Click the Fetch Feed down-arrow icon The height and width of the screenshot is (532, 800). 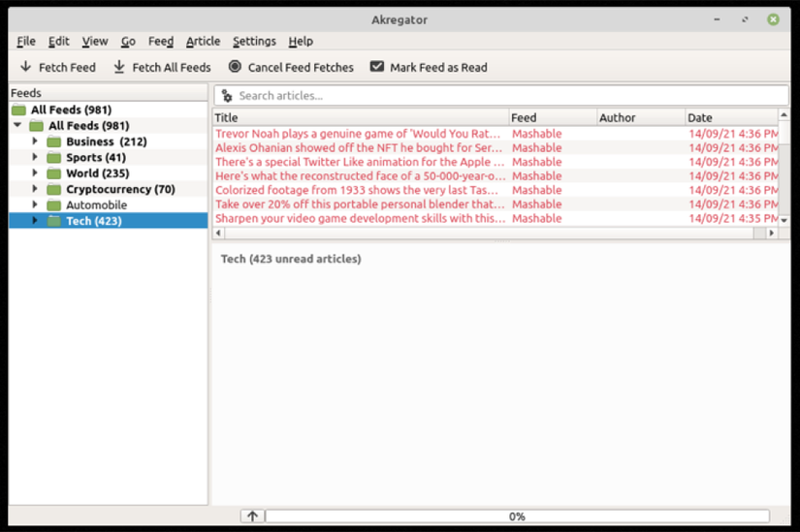click(x=25, y=67)
